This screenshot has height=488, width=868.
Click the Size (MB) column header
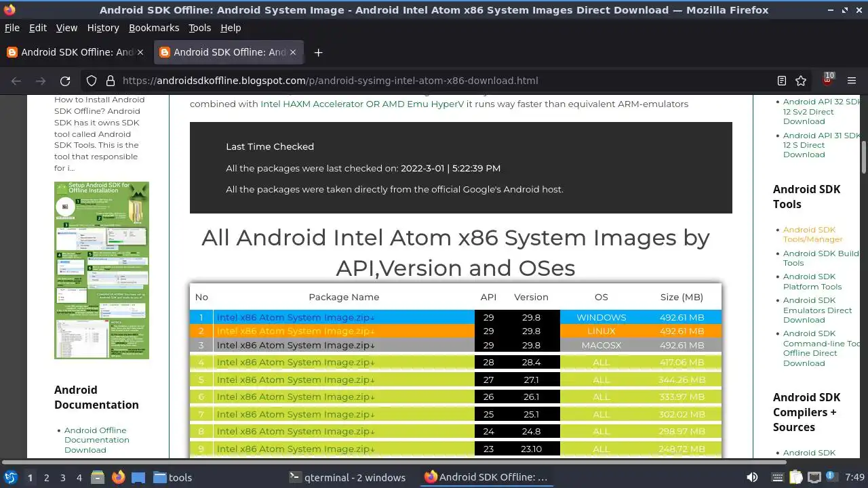click(682, 297)
